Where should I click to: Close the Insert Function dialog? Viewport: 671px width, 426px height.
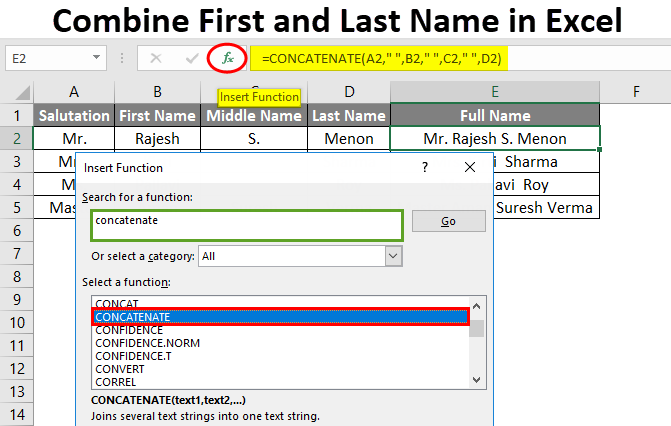pyautogui.click(x=470, y=167)
